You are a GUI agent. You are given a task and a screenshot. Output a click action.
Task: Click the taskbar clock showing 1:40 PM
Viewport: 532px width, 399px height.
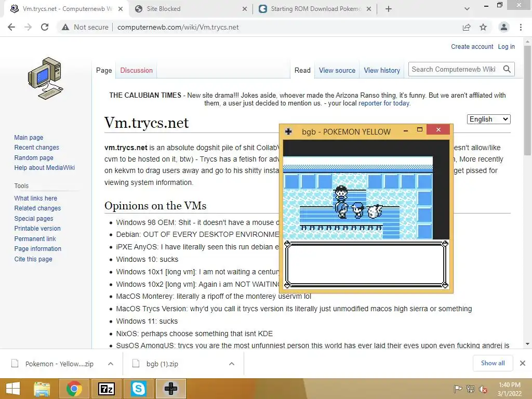coord(509,389)
